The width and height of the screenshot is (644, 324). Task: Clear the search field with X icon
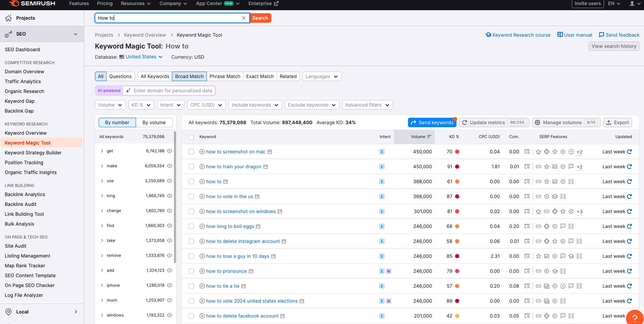(243, 18)
